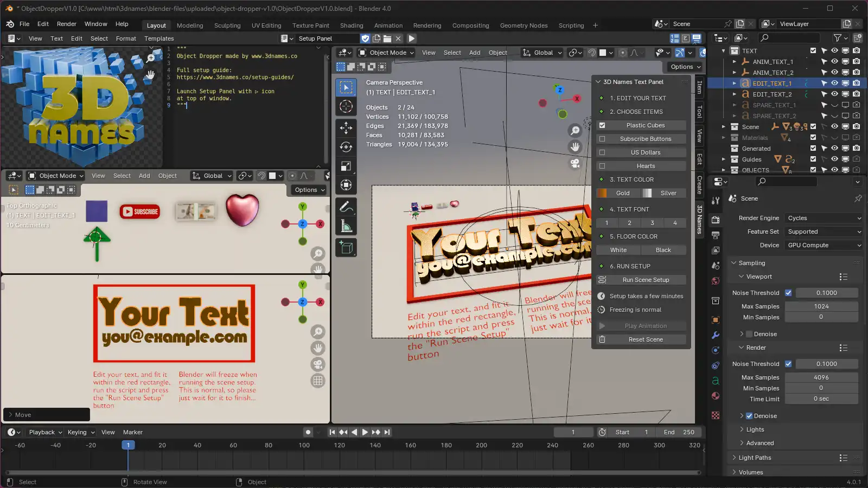The image size is (868, 488).
Task: Select the Scale tool in viewport toolbar
Action: click(x=346, y=166)
